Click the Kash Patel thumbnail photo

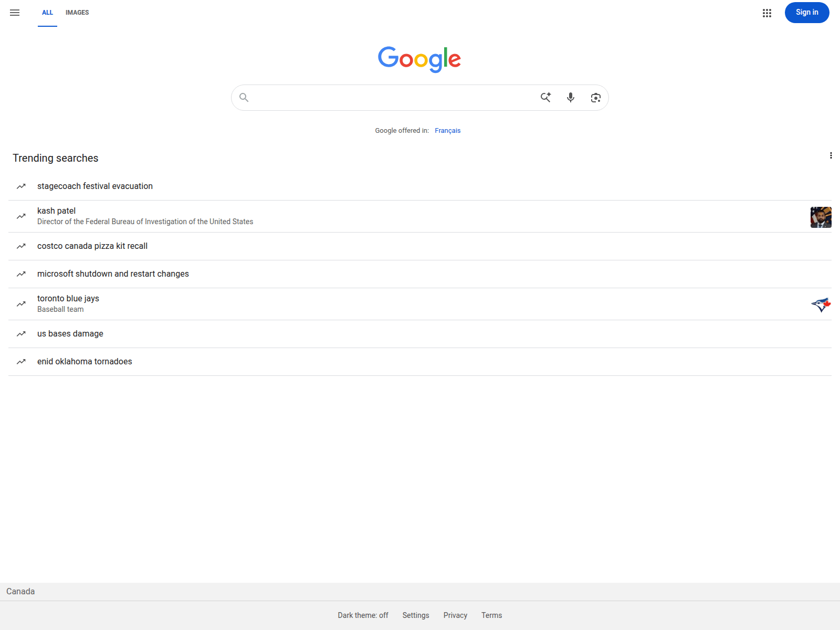(x=821, y=217)
